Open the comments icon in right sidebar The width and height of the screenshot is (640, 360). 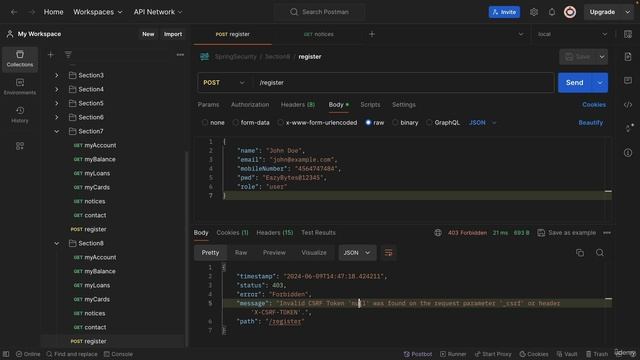pyautogui.click(x=628, y=80)
